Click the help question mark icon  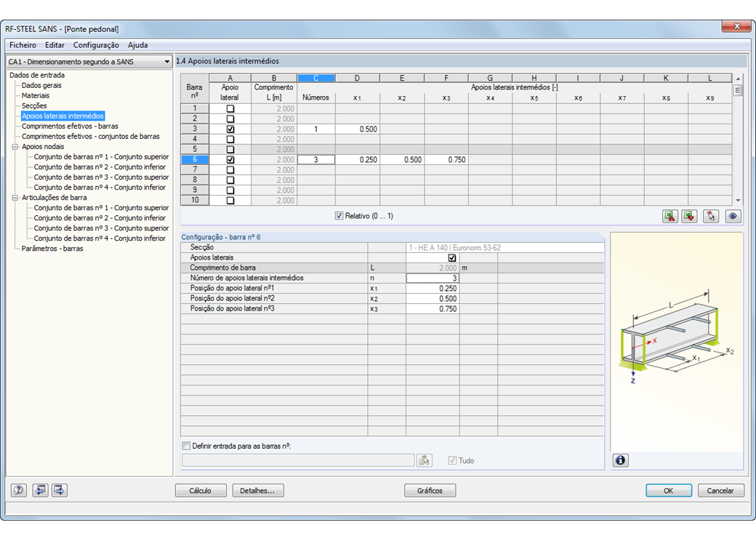19,490
